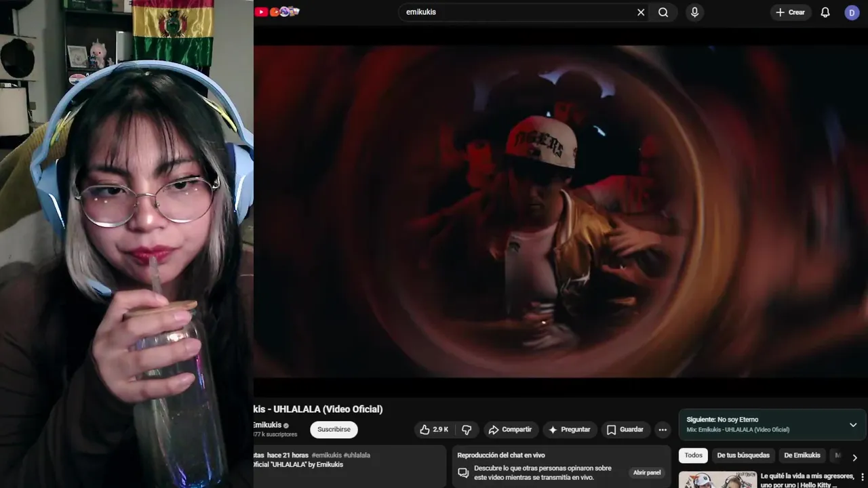Click the 'Reproducción del chat en vivo' heading

click(501, 455)
